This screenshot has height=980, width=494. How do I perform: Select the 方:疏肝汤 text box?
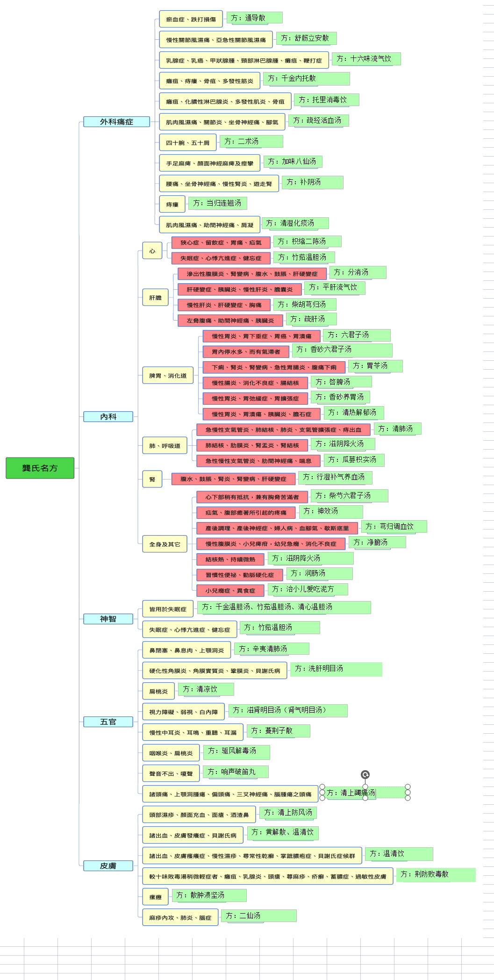[312, 319]
